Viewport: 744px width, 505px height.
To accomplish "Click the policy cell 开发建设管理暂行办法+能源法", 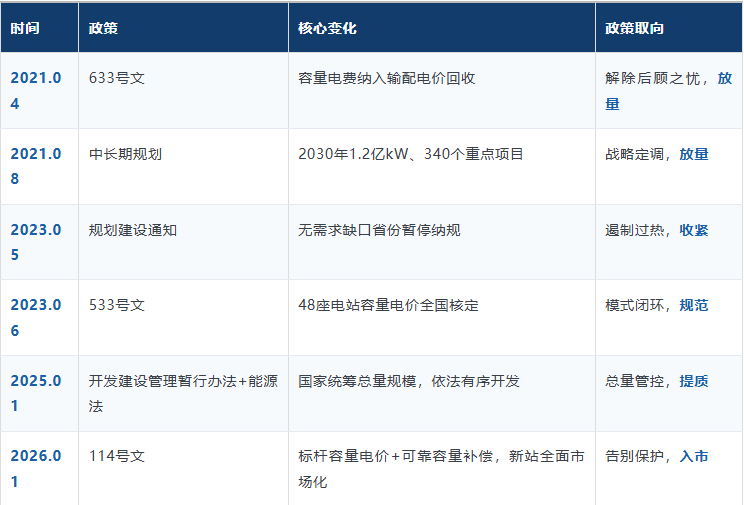I will (x=183, y=393).
